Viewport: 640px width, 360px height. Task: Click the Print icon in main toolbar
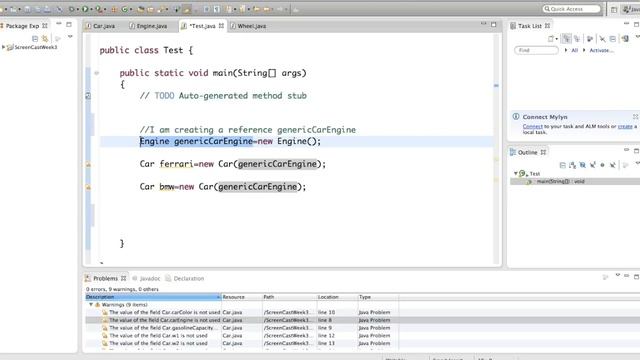(x=47, y=9)
